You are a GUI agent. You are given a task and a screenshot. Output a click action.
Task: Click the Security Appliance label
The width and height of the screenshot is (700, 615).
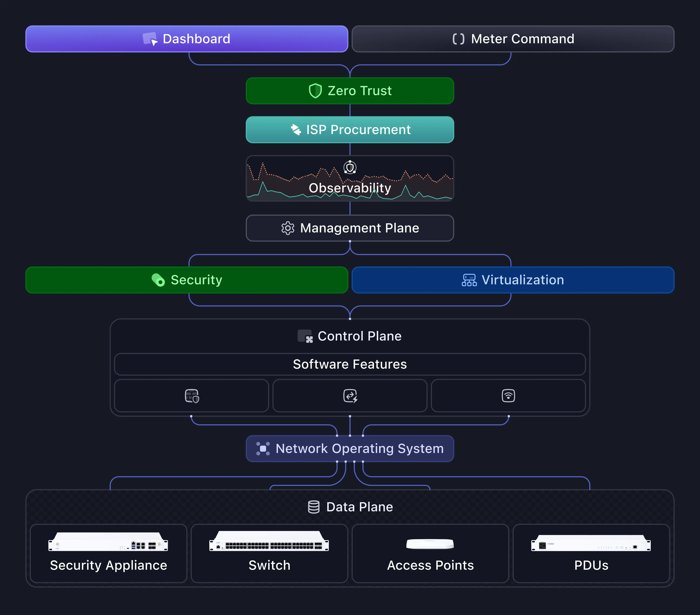109,565
